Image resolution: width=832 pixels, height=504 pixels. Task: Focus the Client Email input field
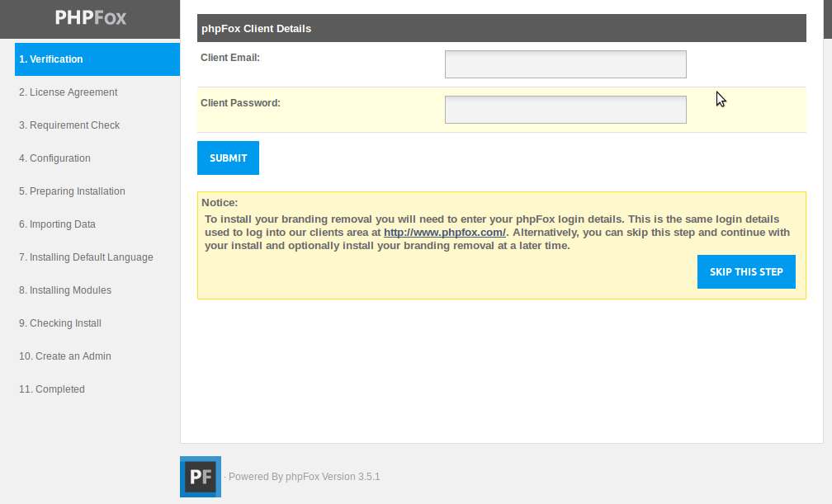click(x=565, y=64)
